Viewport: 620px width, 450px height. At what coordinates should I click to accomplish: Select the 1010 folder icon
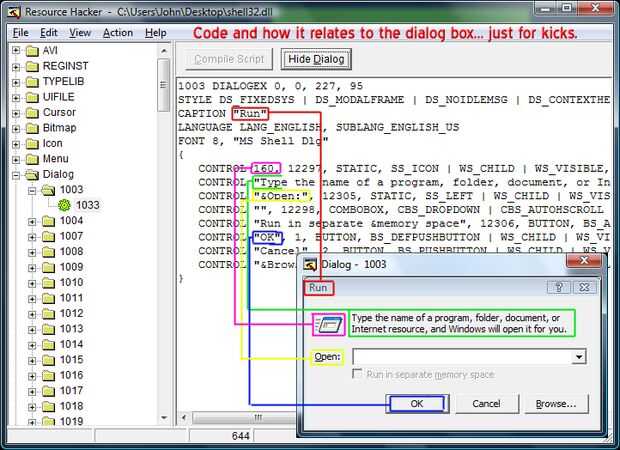[48, 283]
